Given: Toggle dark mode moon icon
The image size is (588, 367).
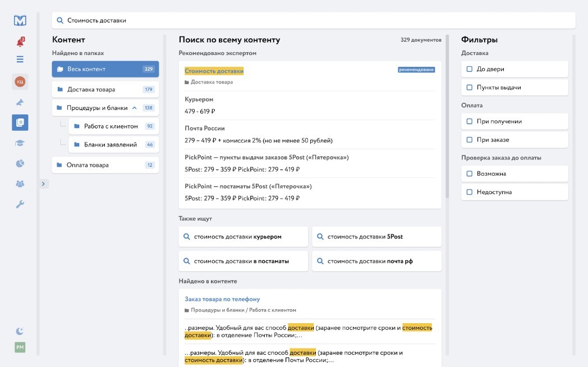Looking at the screenshot, I should click(x=20, y=331).
